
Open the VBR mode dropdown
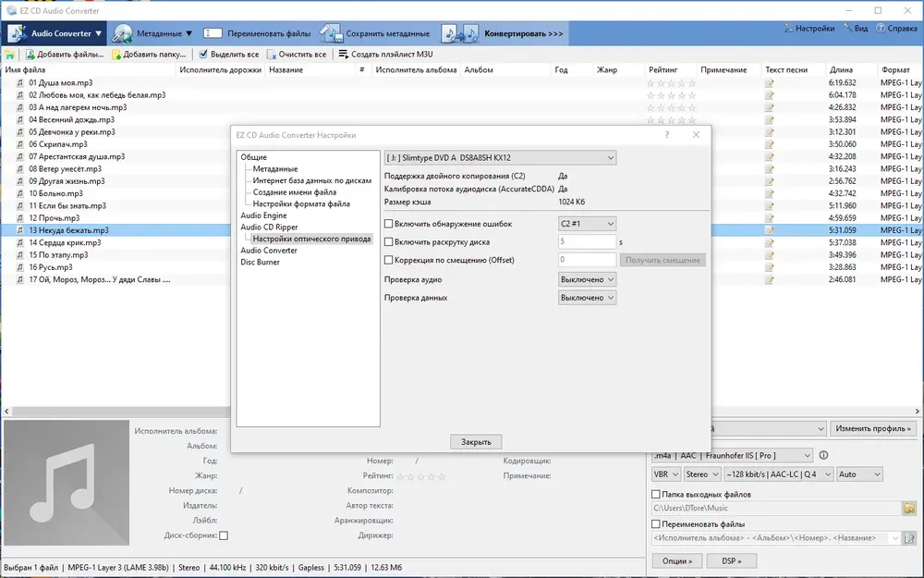click(x=666, y=474)
